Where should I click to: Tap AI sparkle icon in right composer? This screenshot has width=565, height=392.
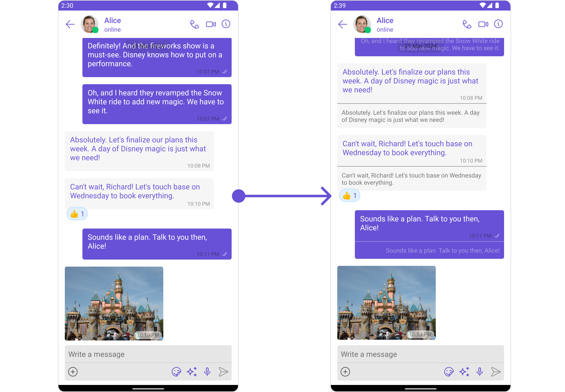pos(464,372)
